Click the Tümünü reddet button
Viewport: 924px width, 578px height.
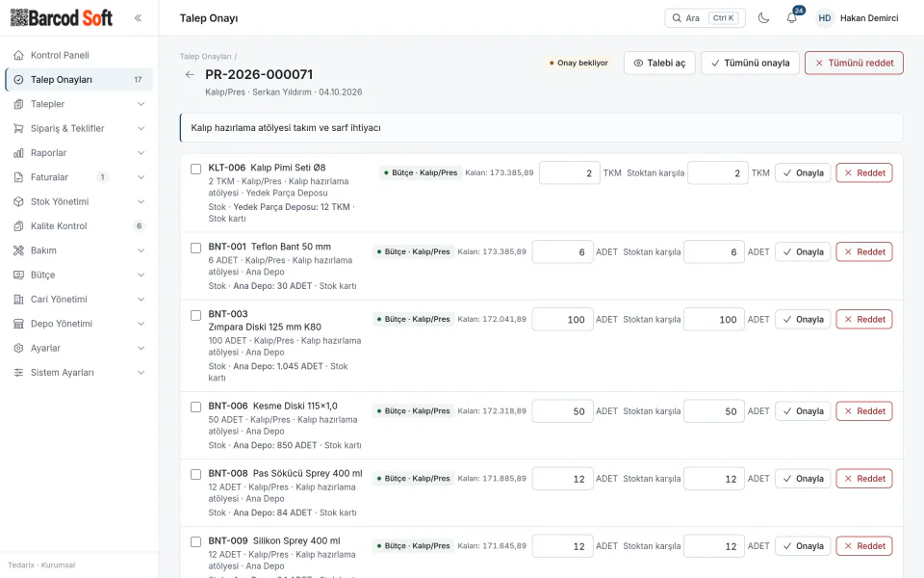pos(854,64)
